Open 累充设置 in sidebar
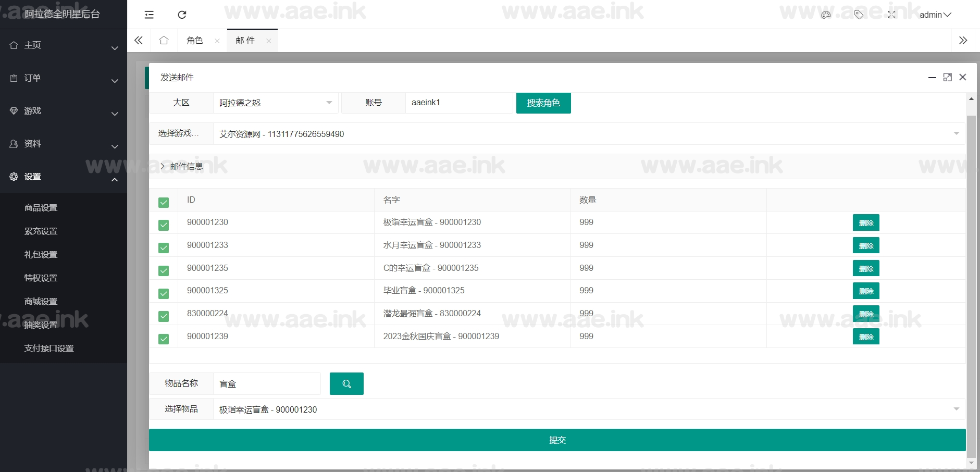 click(41, 231)
